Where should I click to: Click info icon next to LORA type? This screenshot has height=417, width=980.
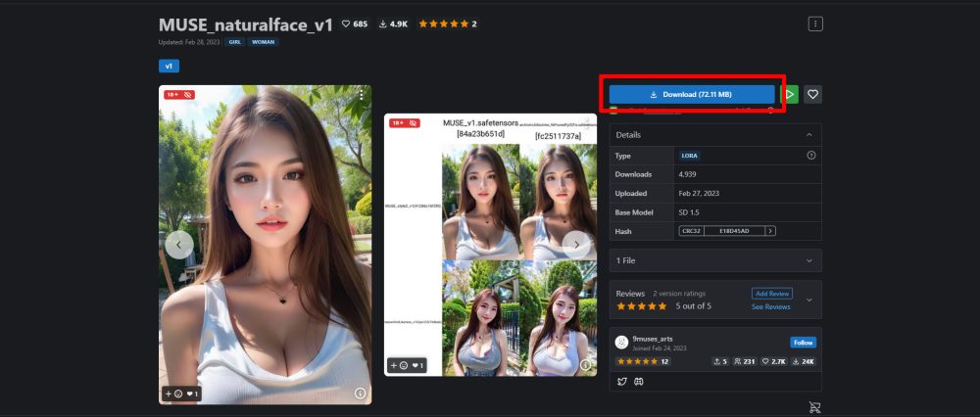[x=810, y=156]
